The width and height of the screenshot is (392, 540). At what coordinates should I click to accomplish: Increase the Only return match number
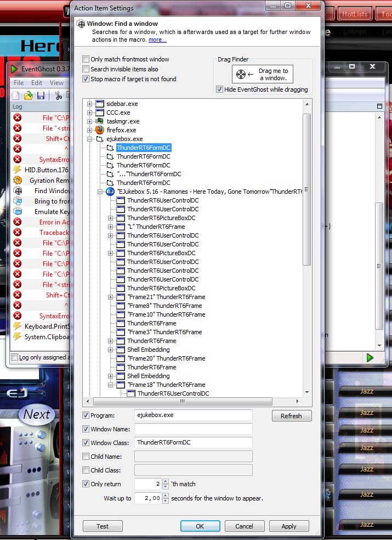166,481
